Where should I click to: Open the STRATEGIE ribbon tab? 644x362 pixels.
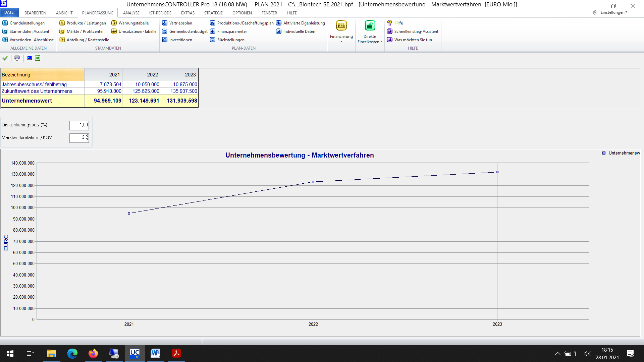point(213,13)
